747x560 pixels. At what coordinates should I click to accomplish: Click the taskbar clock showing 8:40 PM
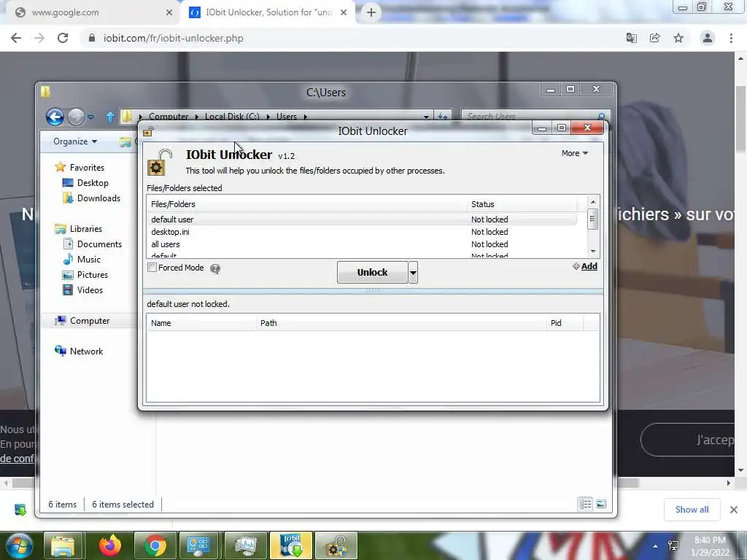pyautogui.click(x=710, y=545)
